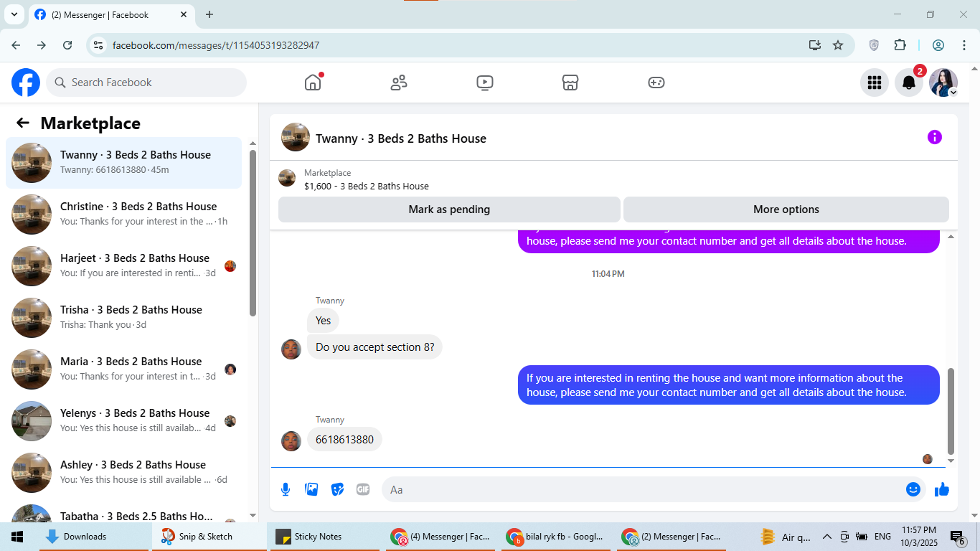Open the Home feed icon
This screenshot has height=551, width=980.
point(313,83)
